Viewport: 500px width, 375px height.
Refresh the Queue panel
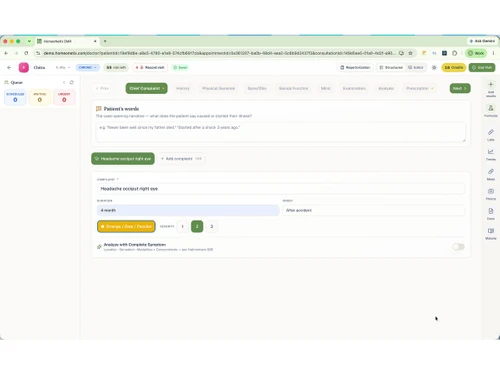[71, 82]
